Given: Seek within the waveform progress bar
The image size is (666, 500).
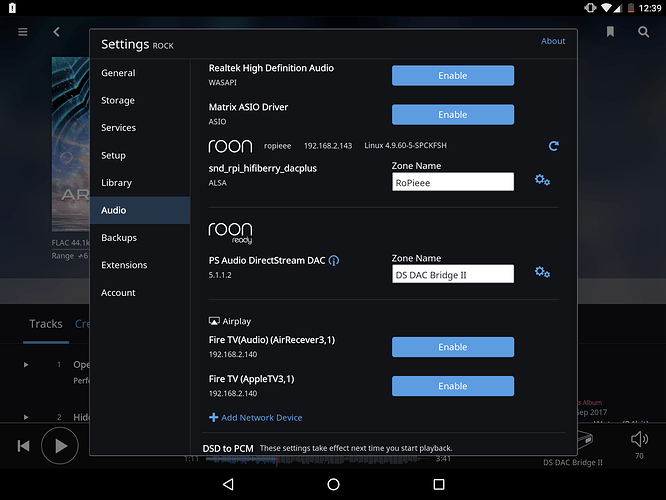Looking at the screenshot, I should (316, 459).
